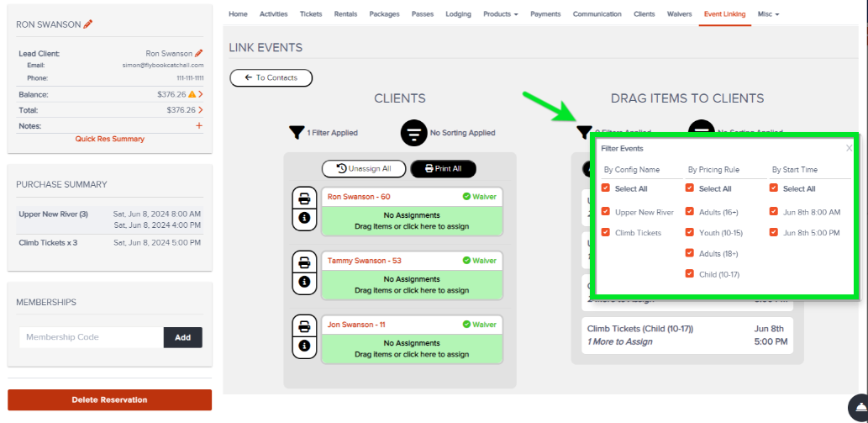Print Jon Swanson's assignments
The image size is (868, 423).
click(304, 327)
